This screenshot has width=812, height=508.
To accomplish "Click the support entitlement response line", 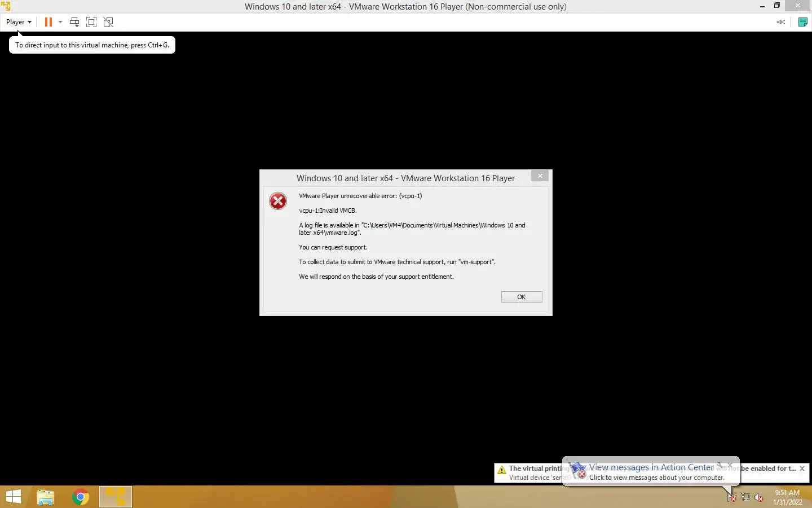I will 376,277.
